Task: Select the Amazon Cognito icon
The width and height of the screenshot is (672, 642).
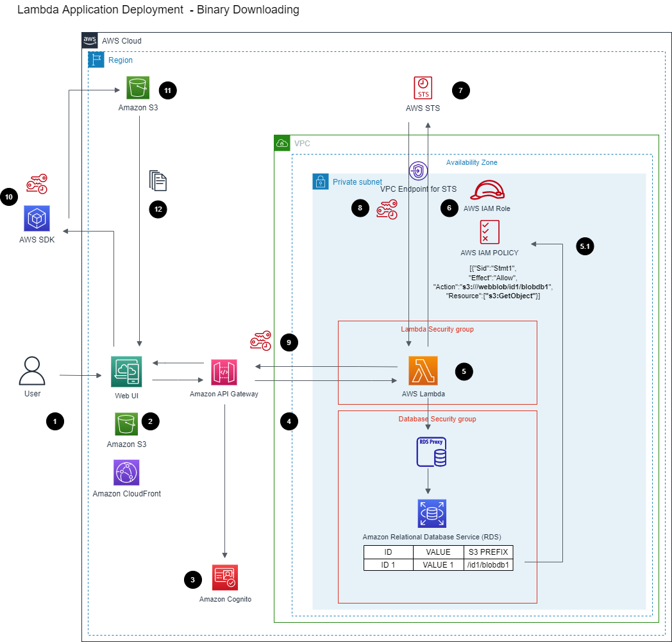Action: point(225,577)
